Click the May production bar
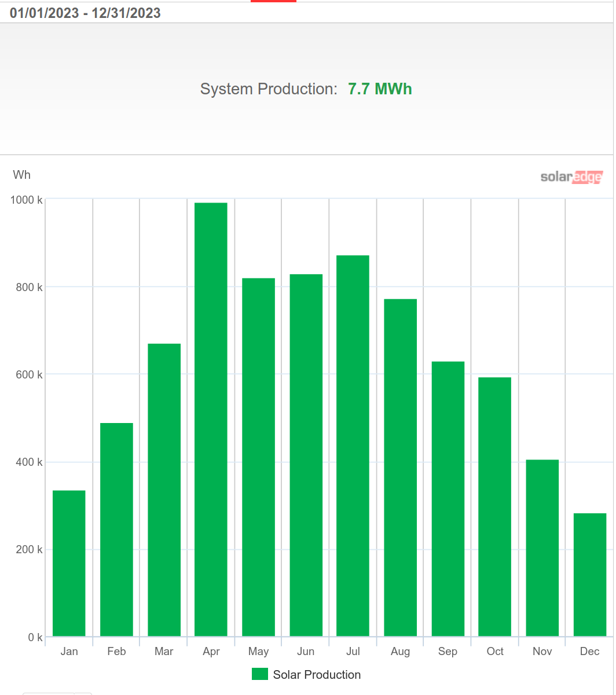The width and height of the screenshot is (616, 695). [x=258, y=457]
